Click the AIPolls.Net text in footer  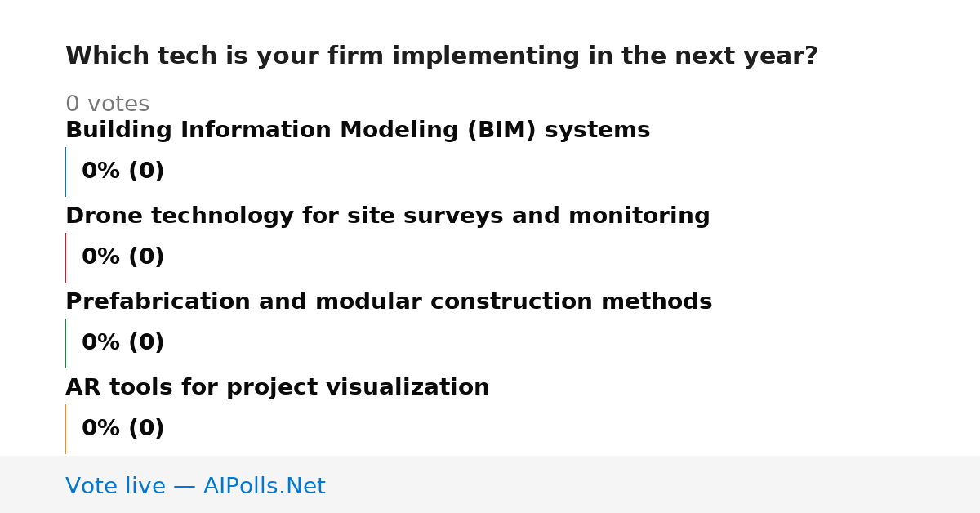(264, 487)
